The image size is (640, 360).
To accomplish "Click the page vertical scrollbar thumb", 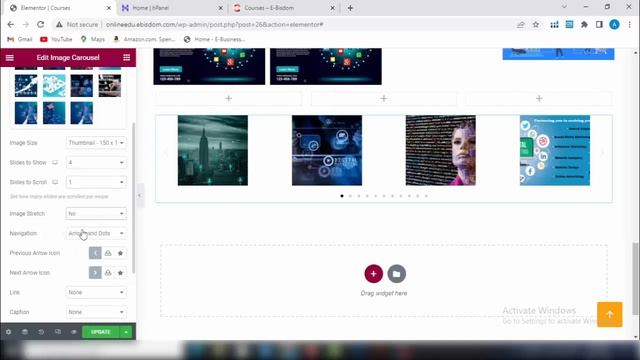I will pyautogui.click(x=636, y=279).
